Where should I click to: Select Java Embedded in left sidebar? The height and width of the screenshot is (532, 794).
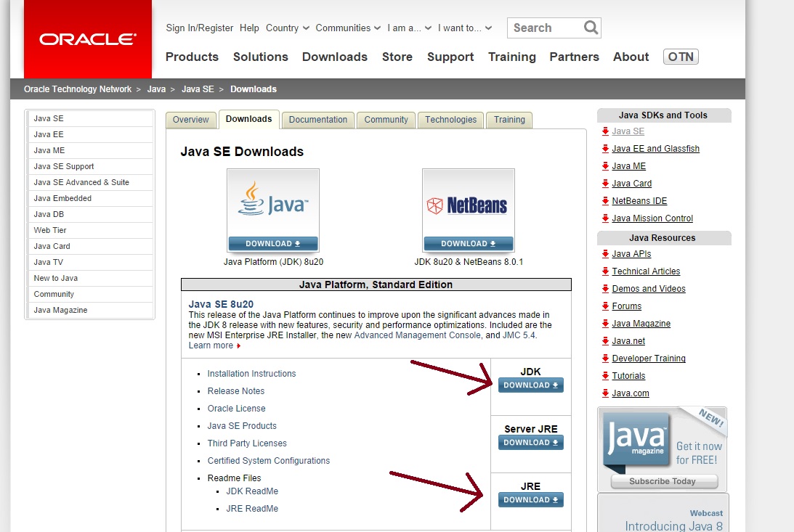89,198
